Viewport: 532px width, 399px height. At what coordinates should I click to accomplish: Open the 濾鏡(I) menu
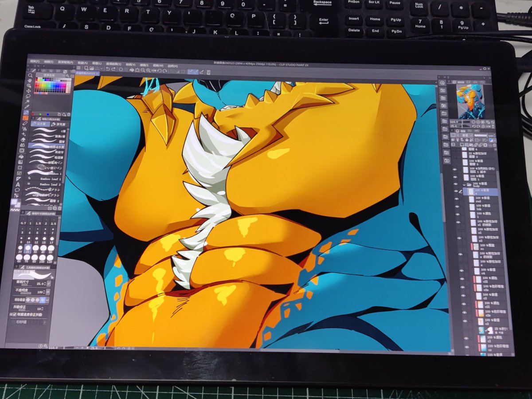pyautogui.click(x=144, y=65)
